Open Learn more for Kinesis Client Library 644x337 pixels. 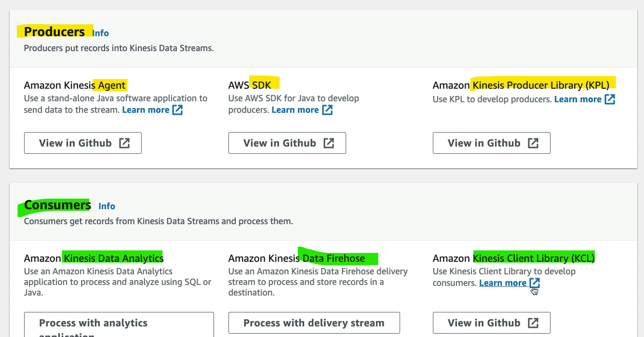502,283
